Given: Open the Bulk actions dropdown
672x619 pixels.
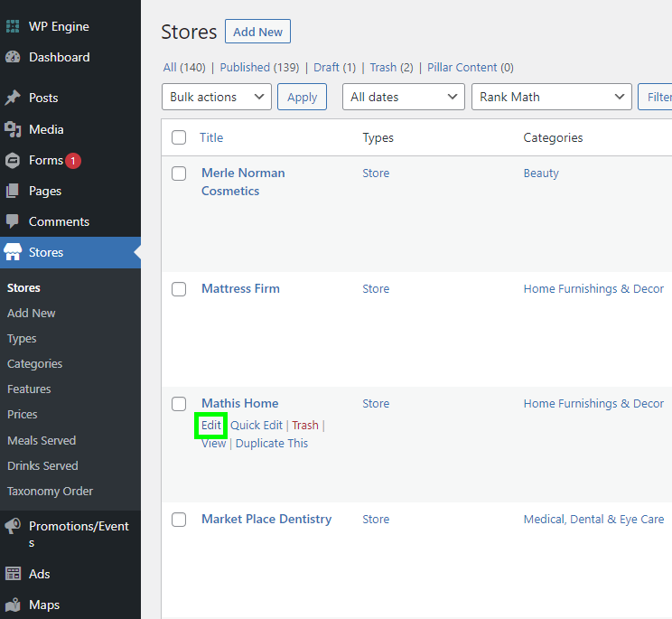Looking at the screenshot, I should [x=216, y=97].
